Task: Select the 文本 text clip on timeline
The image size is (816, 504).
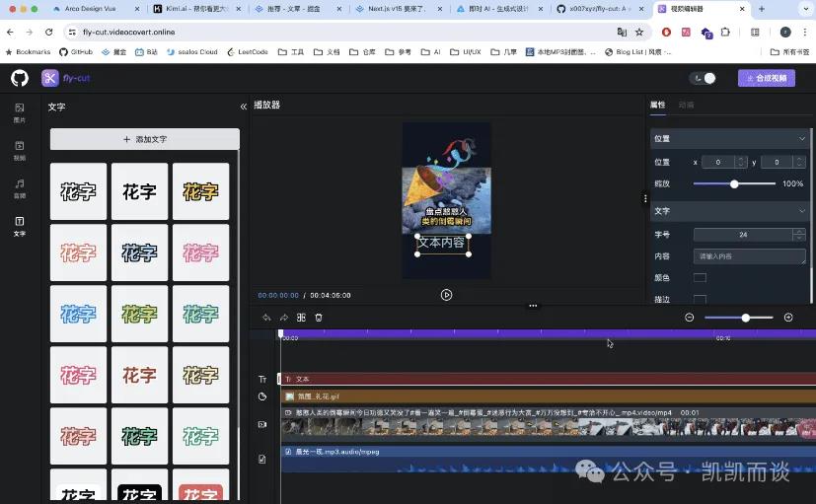Action: point(548,379)
